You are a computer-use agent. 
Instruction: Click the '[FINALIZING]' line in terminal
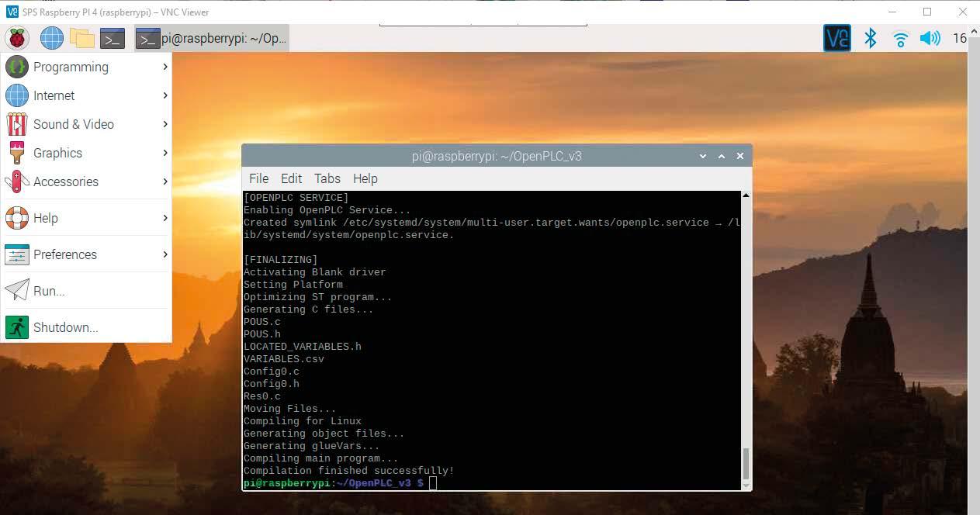281,260
